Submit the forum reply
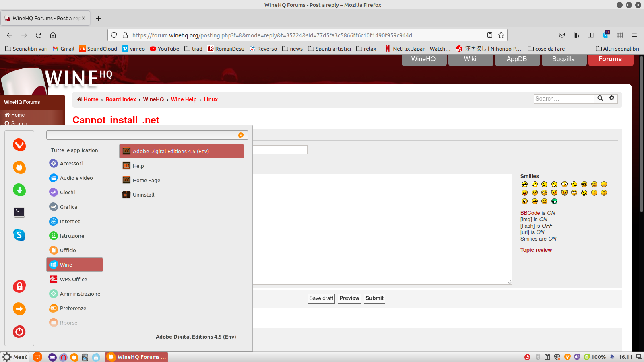The height and width of the screenshot is (362, 644). tap(374, 298)
